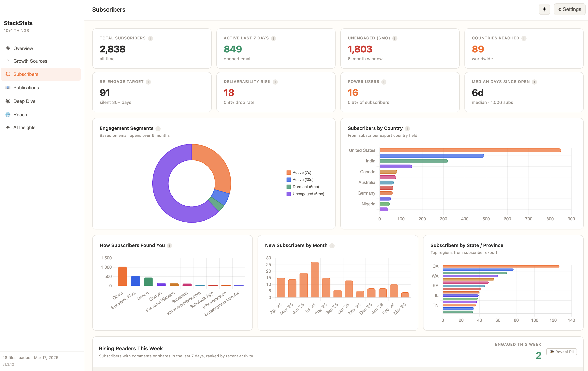The image size is (588, 371).
Task: Click the Total Subscribers info icon
Action: [150, 38]
